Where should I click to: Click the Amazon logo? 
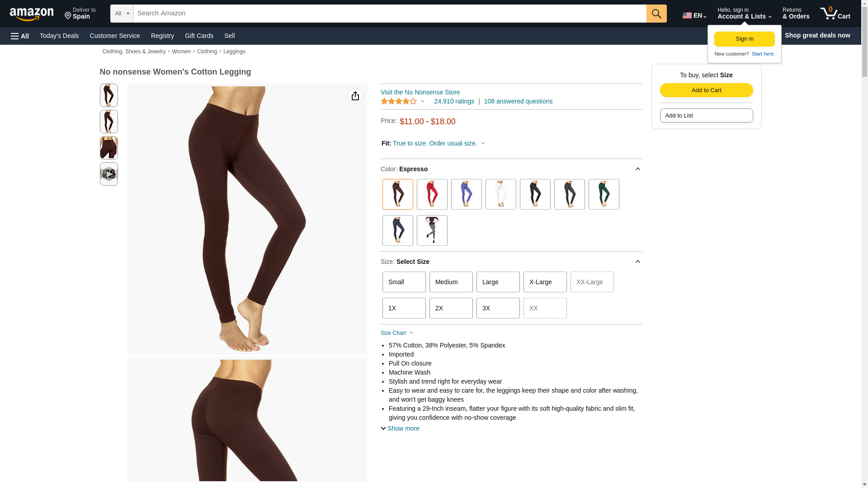tap(32, 14)
